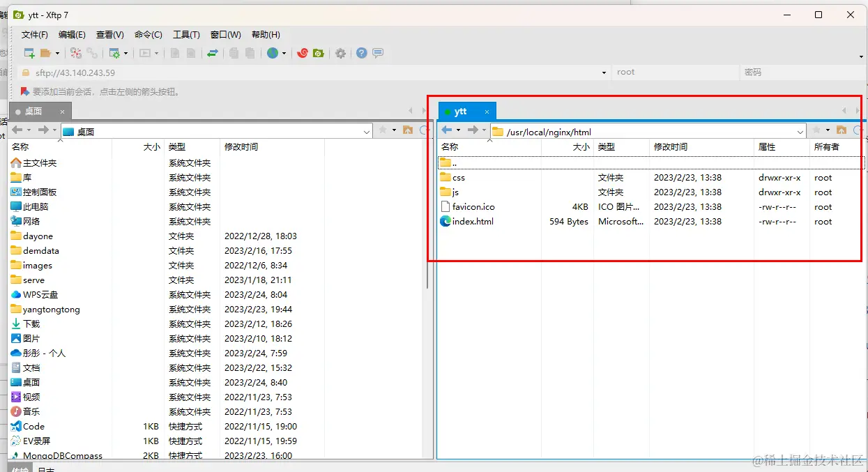868x472 pixels.
Task: Expand the session properties dropdown arrow
Action: click(x=125, y=53)
